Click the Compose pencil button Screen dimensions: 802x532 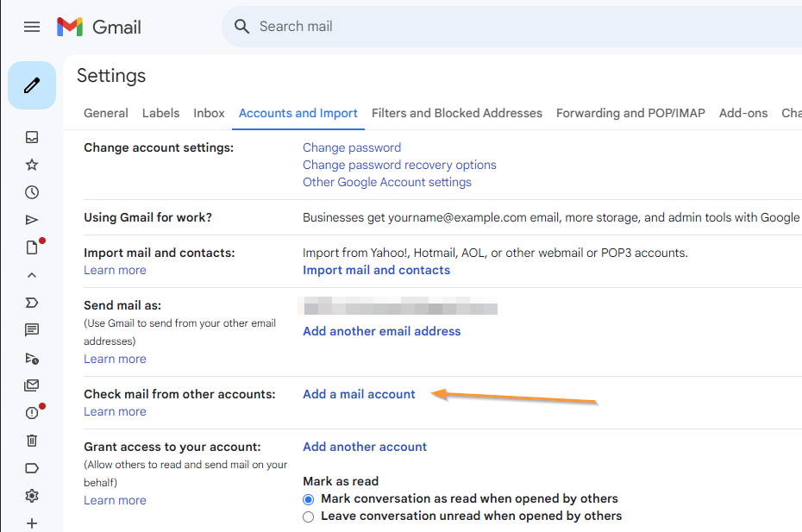pyautogui.click(x=32, y=85)
